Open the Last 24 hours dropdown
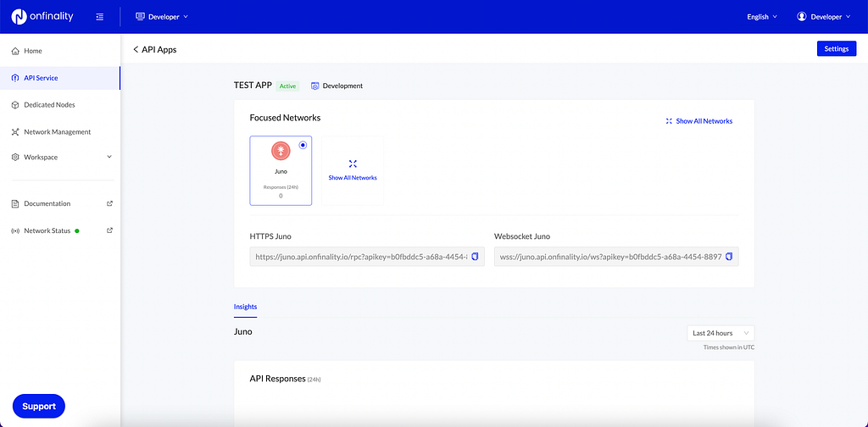The width and height of the screenshot is (868, 427). (x=721, y=333)
